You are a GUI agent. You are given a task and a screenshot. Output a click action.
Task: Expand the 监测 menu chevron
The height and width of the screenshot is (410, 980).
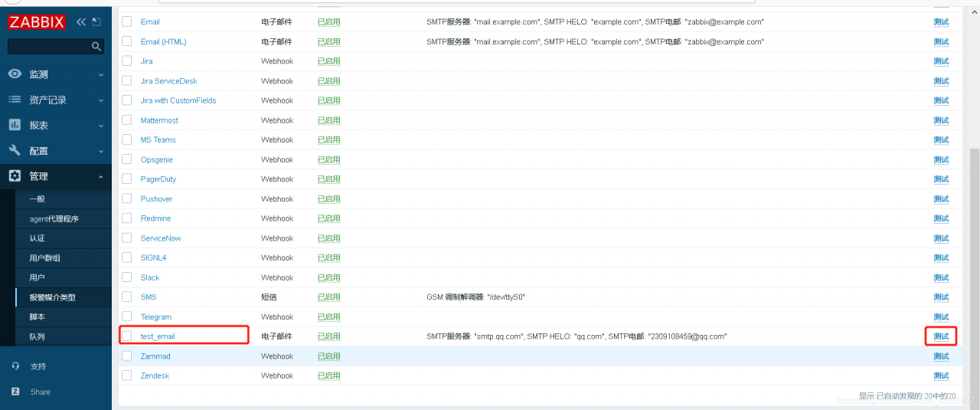pos(101,75)
